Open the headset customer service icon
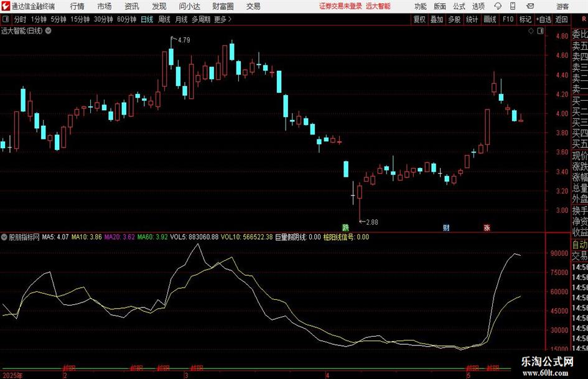Image resolution: width=588 pixels, height=379 pixels. click(498, 6)
